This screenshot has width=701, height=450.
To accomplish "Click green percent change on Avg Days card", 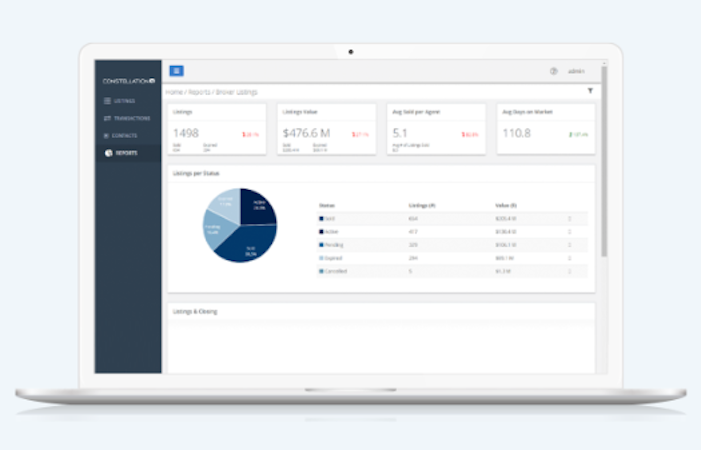I will pyautogui.click(x=579, y=135).
